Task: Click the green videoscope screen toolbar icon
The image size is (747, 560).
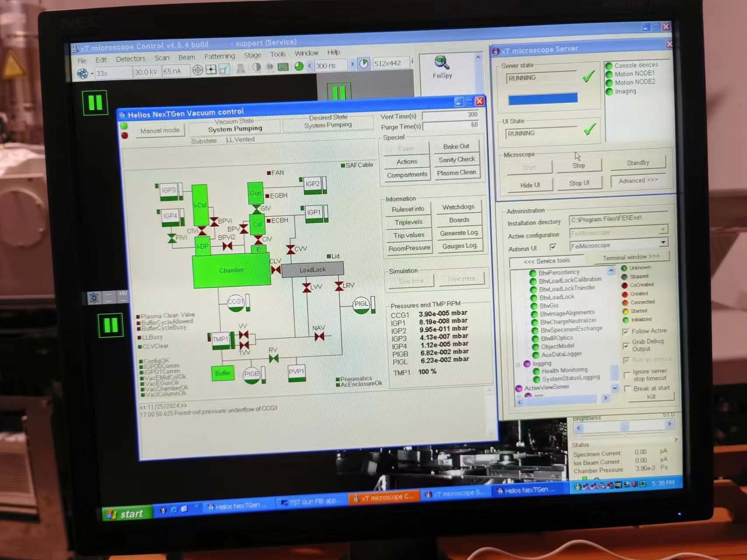Action: (284, 67)
